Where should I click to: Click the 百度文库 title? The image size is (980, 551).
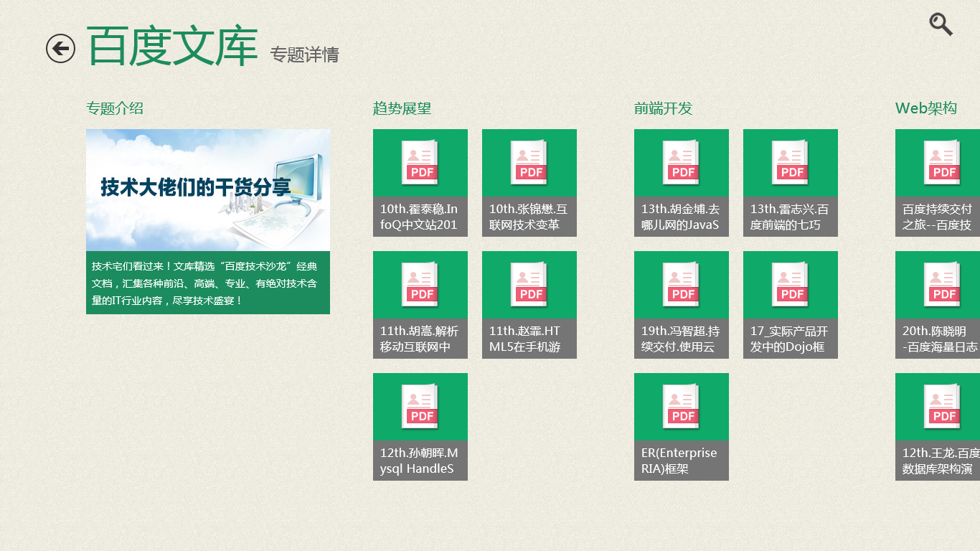[x=172, y=47]
